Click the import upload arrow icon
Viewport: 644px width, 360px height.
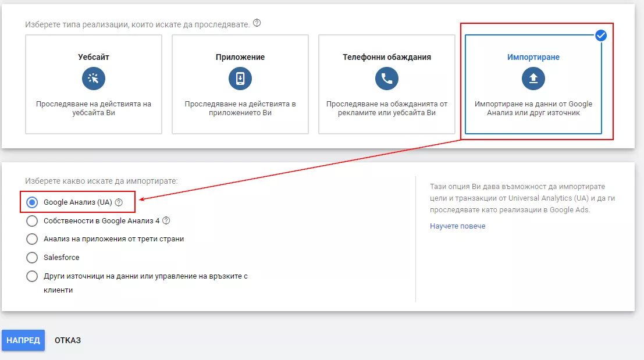(533, 79)
